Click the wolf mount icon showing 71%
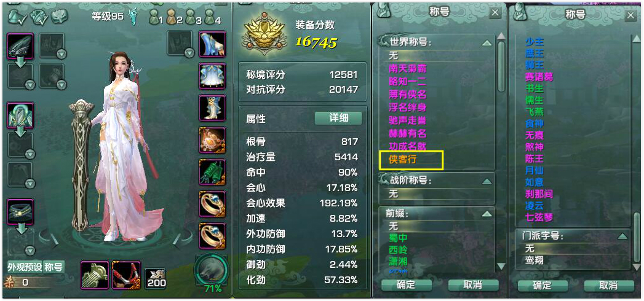Image resolution: width=644 pixels, height=301 pixels. (212, 270)
